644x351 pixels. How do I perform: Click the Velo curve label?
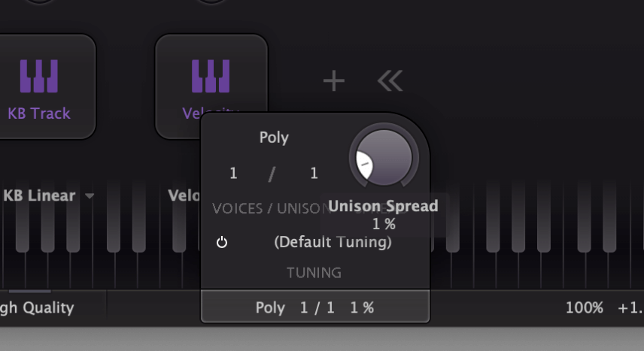coord(184,195)
